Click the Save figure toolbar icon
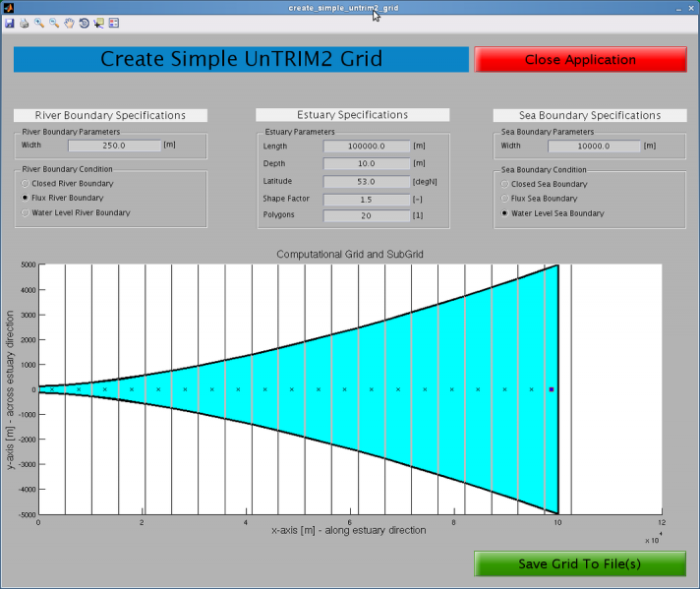This screenshot has height=589, width=700. [9, 23]
